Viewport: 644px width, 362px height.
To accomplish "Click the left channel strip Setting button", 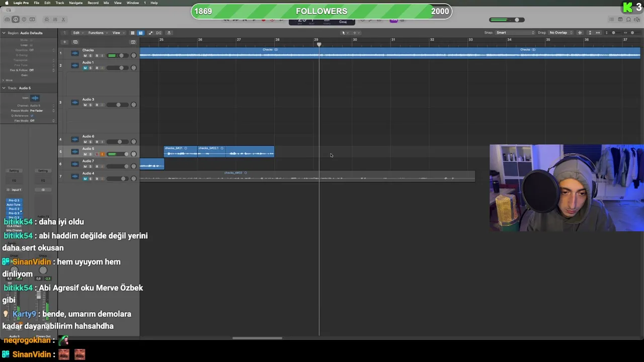I will [x=14, y=170].
